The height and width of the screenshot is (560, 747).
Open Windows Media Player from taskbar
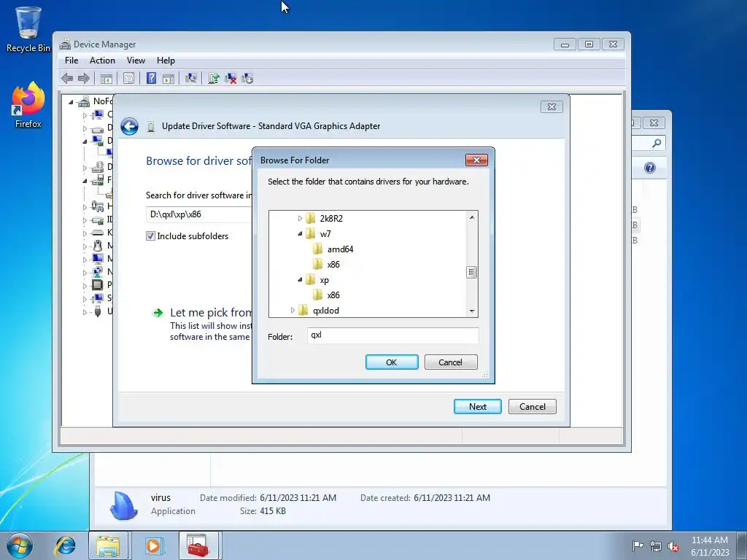tap(153, 545)
